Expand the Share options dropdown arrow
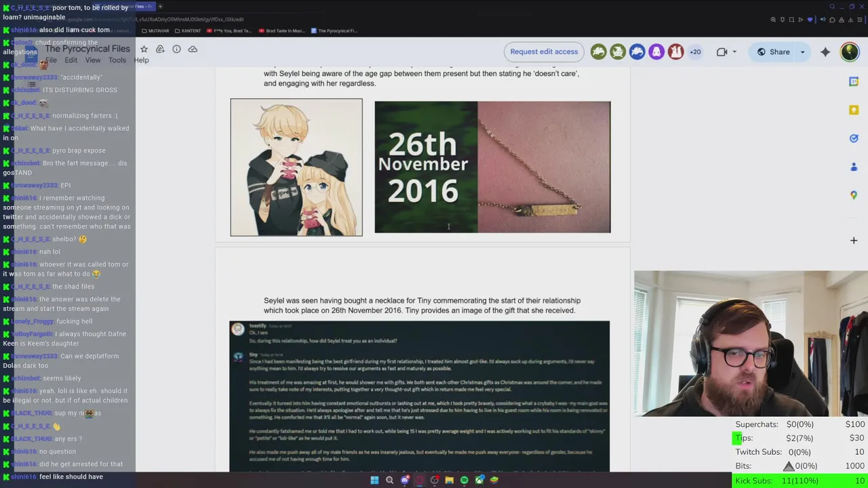Screen dimensions: 868x488 point(803,52)
